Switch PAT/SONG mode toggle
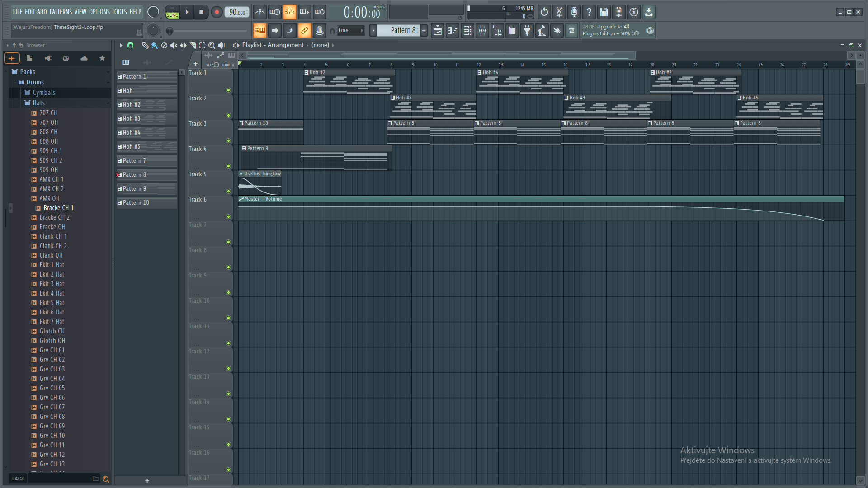Image resolution: width=868 pixels, height=488 pixels. pyautogui.click(x=173, y=12)
